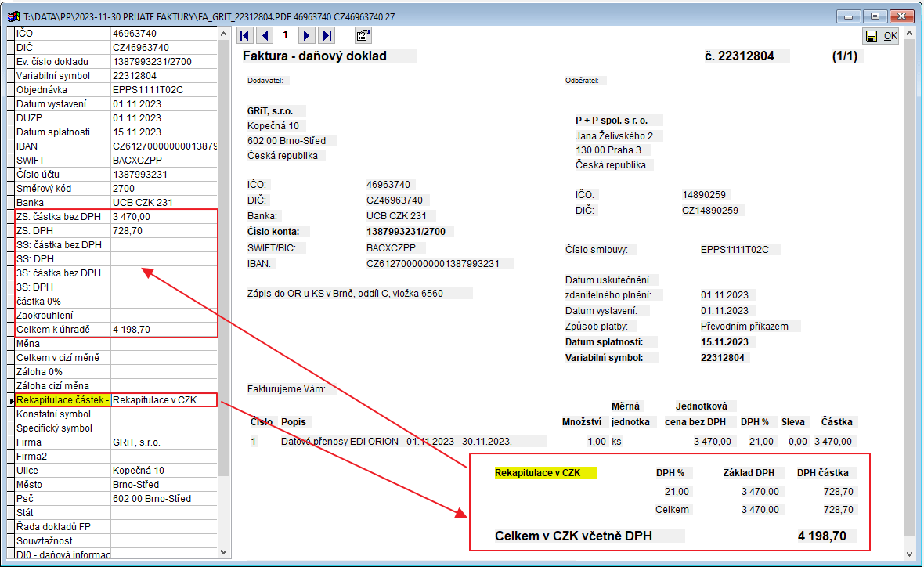Click the DUZP value 01.11.2023
The width and height of the screenshot is (924, 567).
click(x=164, y=118)
